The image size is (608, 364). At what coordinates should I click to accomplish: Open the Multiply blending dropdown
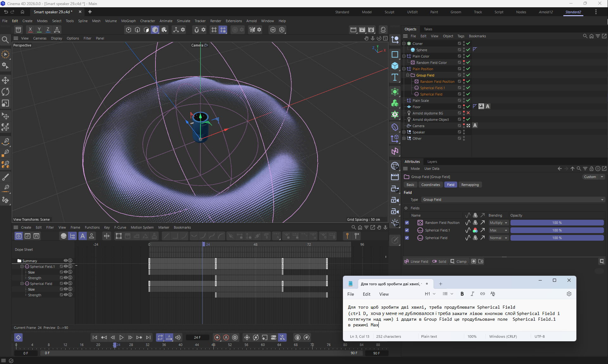tap(498, 223)
